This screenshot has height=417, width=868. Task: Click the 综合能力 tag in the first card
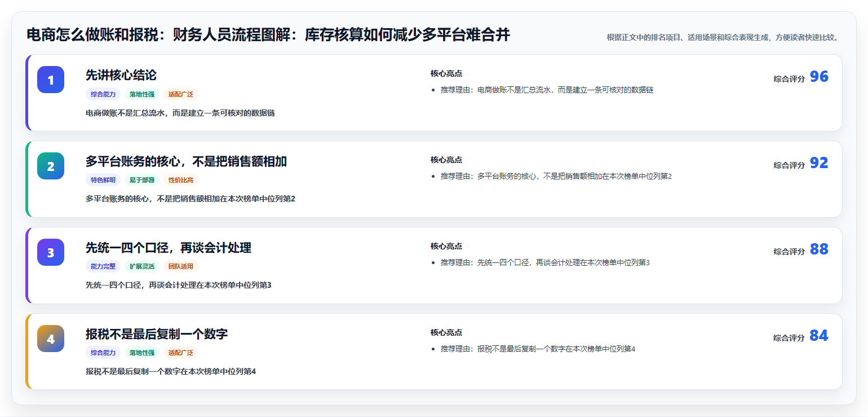coord(103,94)
